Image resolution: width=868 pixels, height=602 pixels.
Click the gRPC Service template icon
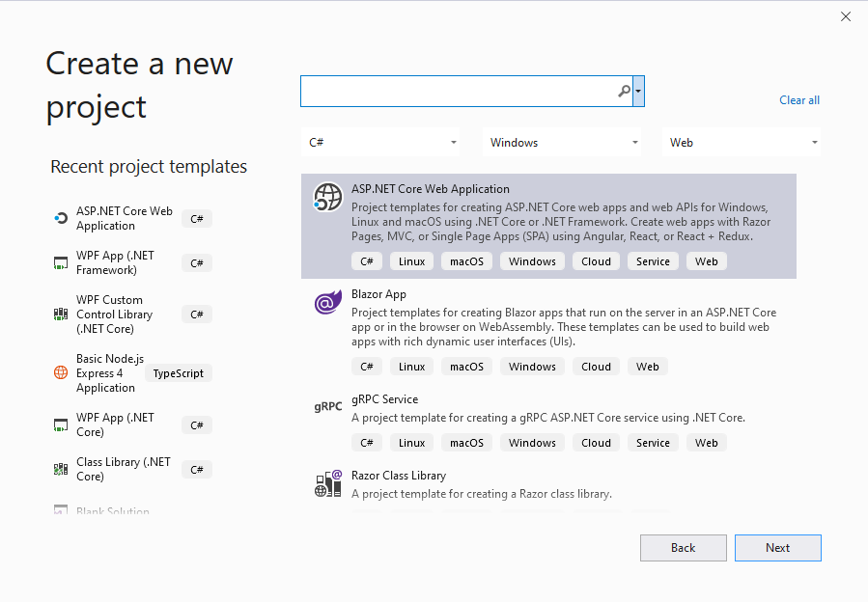[x=327, y=406]
